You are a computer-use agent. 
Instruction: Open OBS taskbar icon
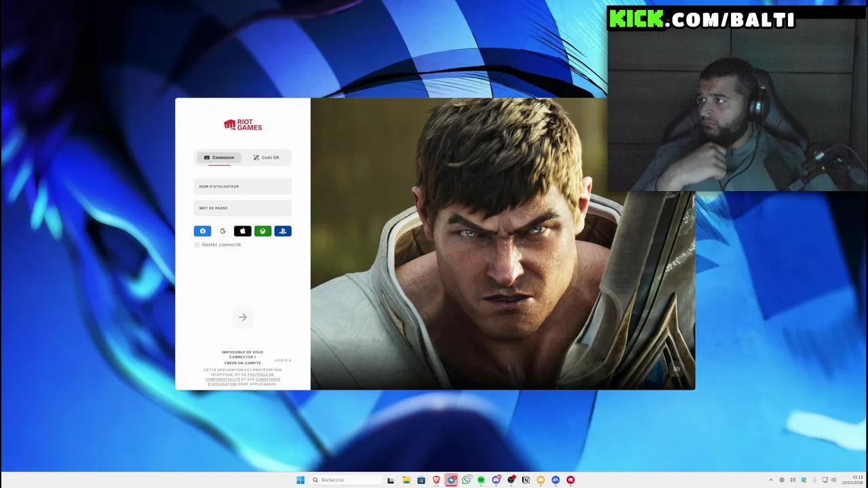(x=511, y=480)
